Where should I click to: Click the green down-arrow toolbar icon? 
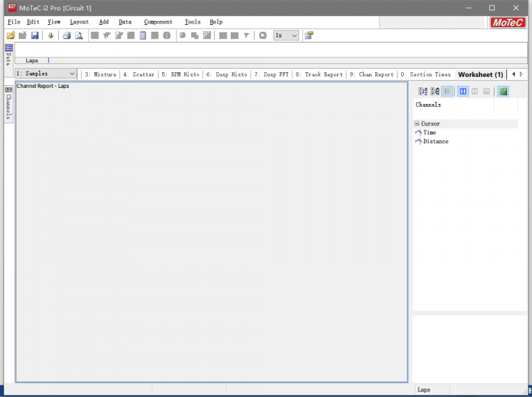point(51,35)
